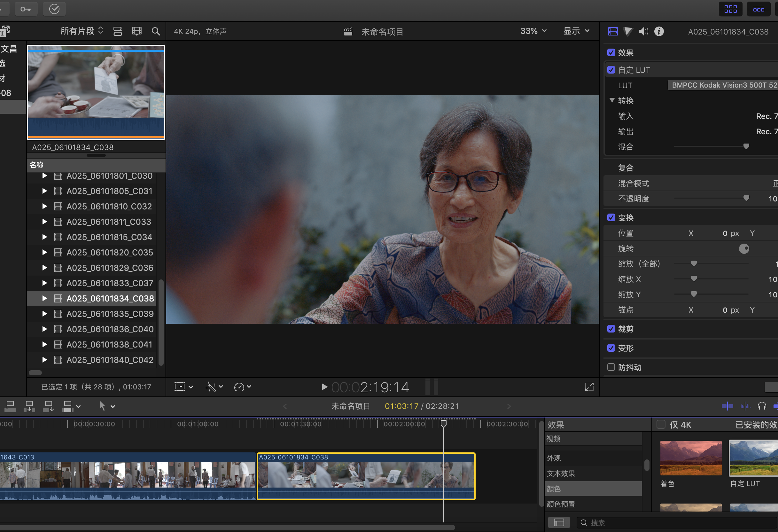The image size is (778, 532).
Task: Open the Info inspector icon
Action: point(659,31)
